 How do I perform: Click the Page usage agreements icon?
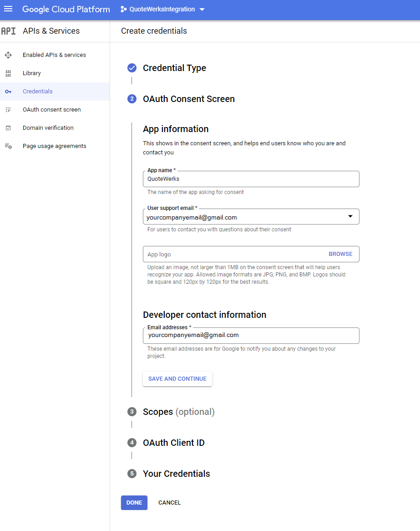pos(8,146)
